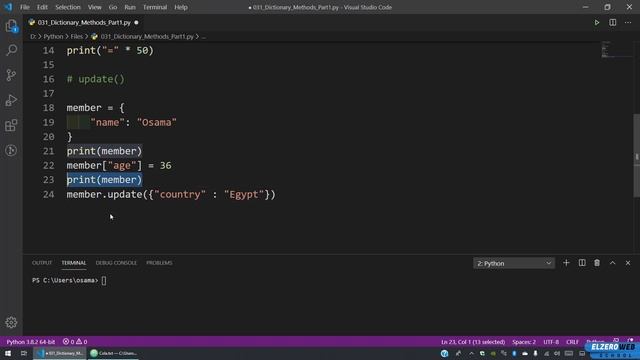Open Windows Start menu
This screenshot has width=640, height=360.
pyautogui.click(x=8, y=353)
